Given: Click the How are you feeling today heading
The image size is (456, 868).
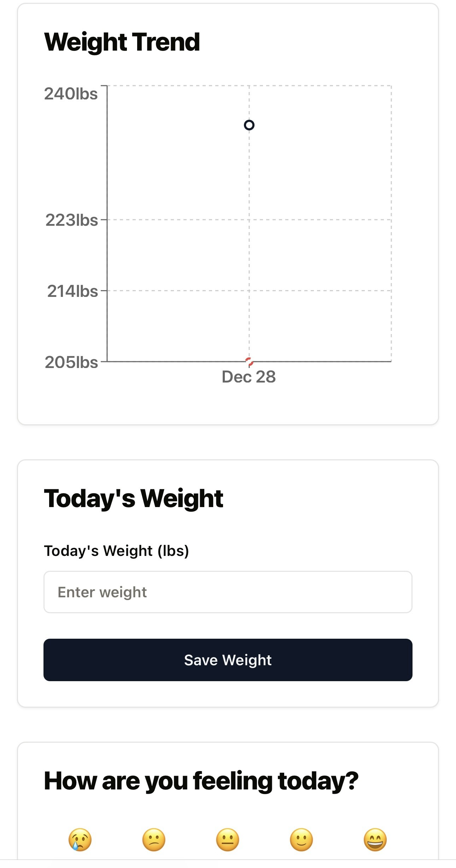Looking at the screenshot, I should tap(201, 781).
